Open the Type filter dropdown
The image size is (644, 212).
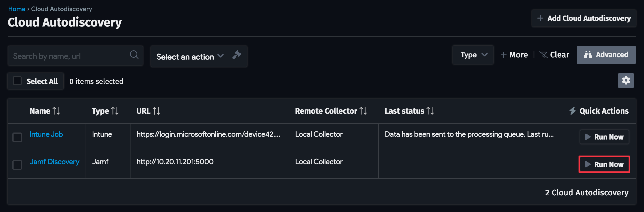[473, 55]
